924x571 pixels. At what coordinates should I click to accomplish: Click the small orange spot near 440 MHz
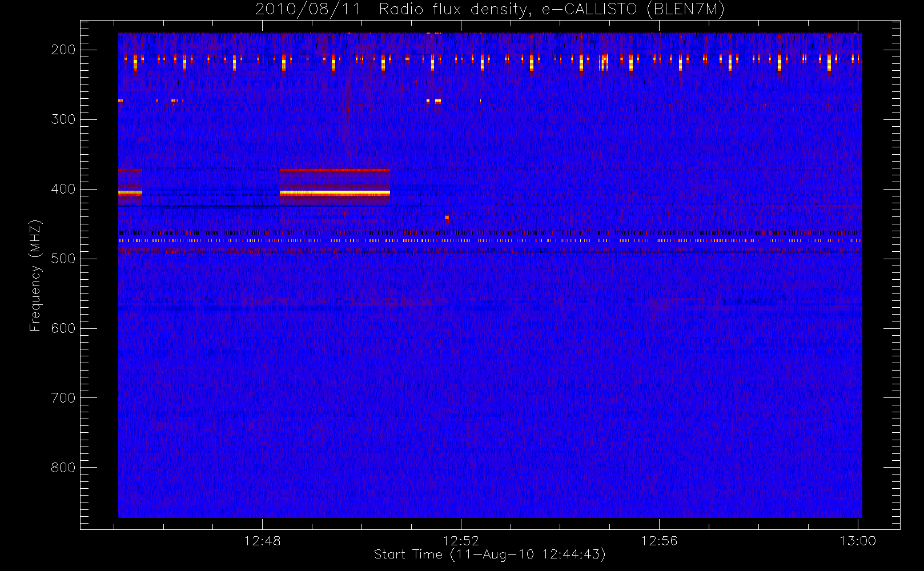click(x=447, y=218)
